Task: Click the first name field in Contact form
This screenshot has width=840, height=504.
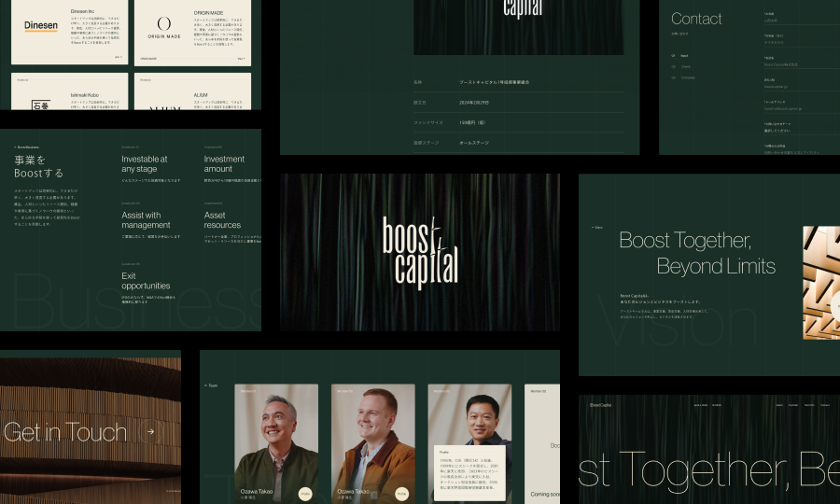Action: click(802, 21)
